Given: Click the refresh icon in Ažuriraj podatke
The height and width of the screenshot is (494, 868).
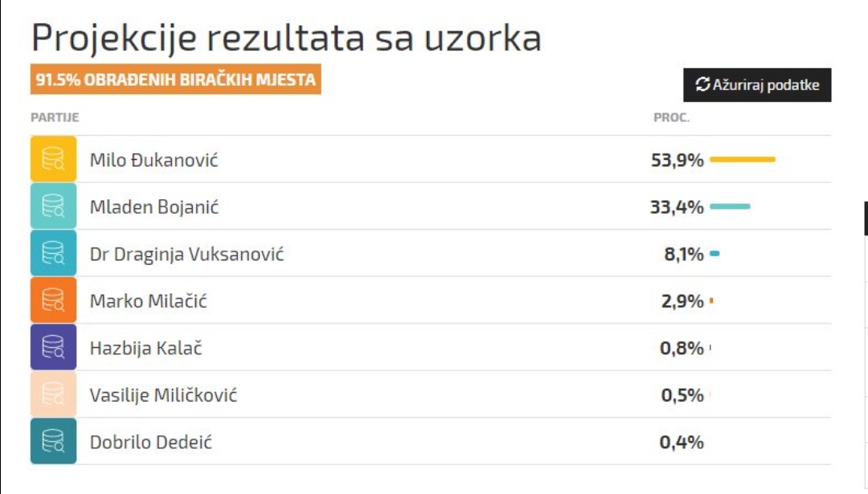Looking at the screenshot, I should pyautogui.click(x=702, y=84).
